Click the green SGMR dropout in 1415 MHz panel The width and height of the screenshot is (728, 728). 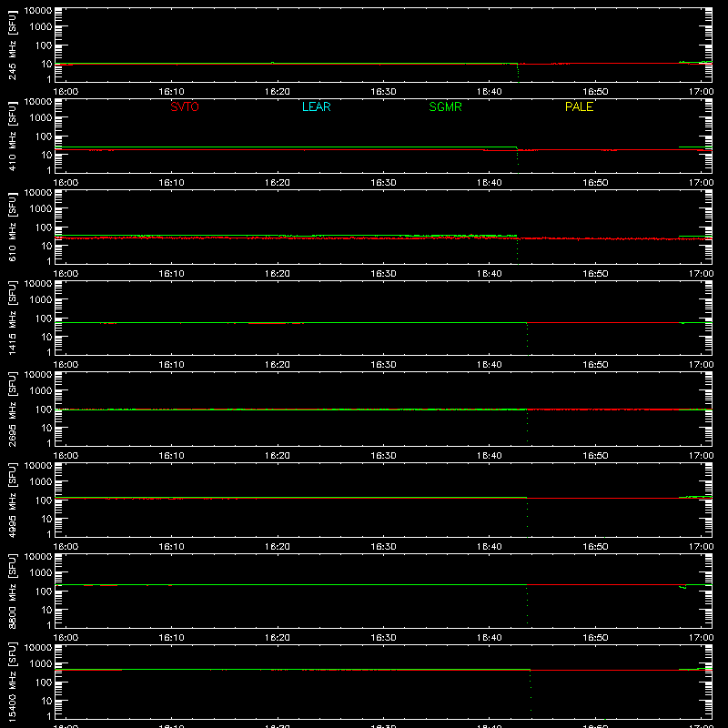(x=528, y=339)
